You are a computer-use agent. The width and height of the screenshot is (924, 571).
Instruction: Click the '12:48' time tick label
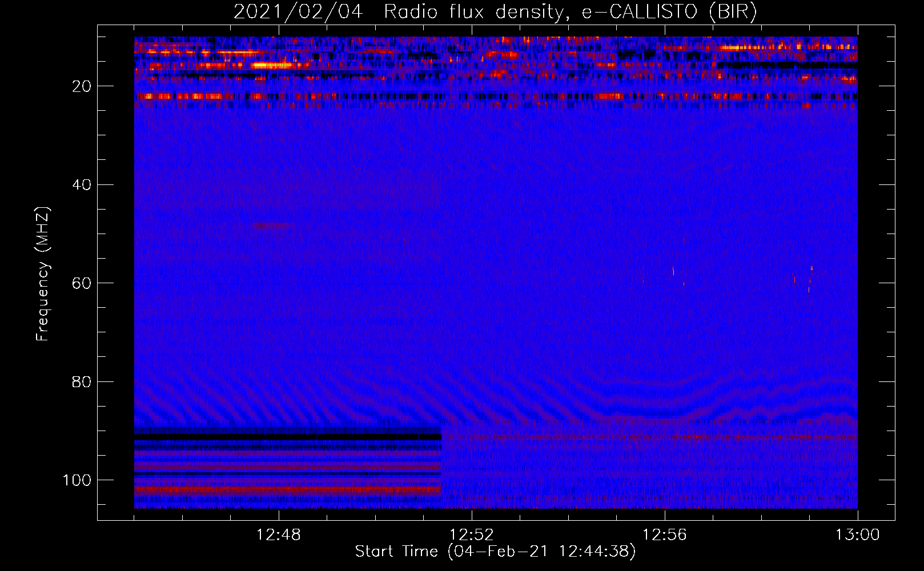point(279,535)
